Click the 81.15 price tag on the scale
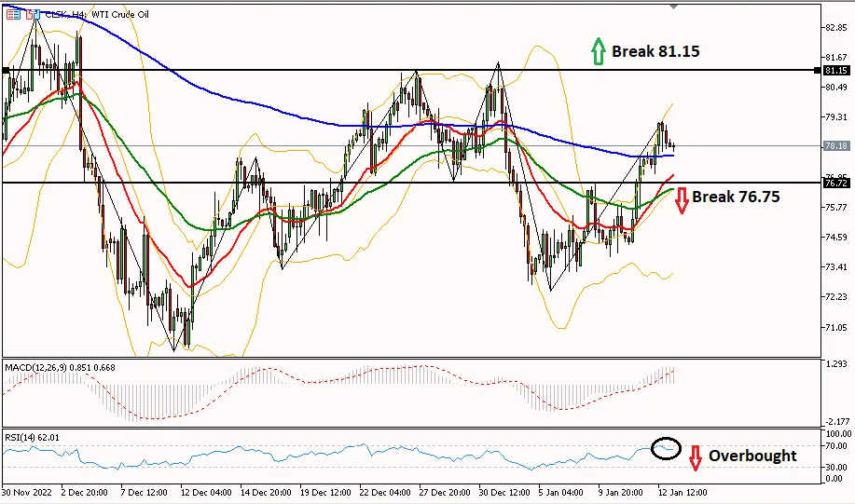 835,70
